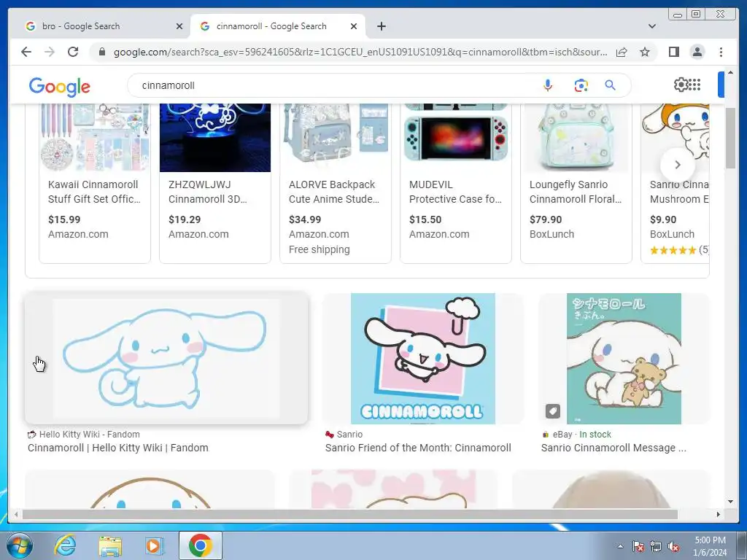Reload the current page
Viewport: 747px width, 560px height.
click(73, 52)
